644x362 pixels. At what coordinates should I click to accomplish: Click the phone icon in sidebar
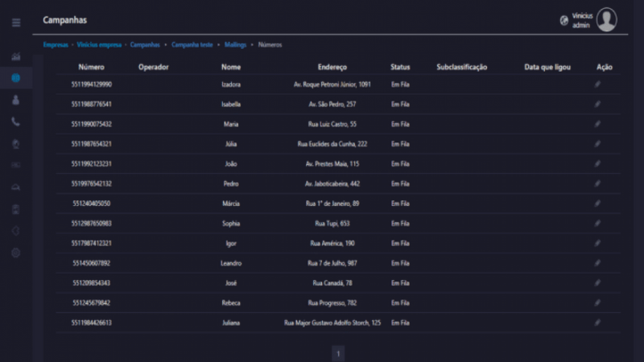click(x=16, y=122)
